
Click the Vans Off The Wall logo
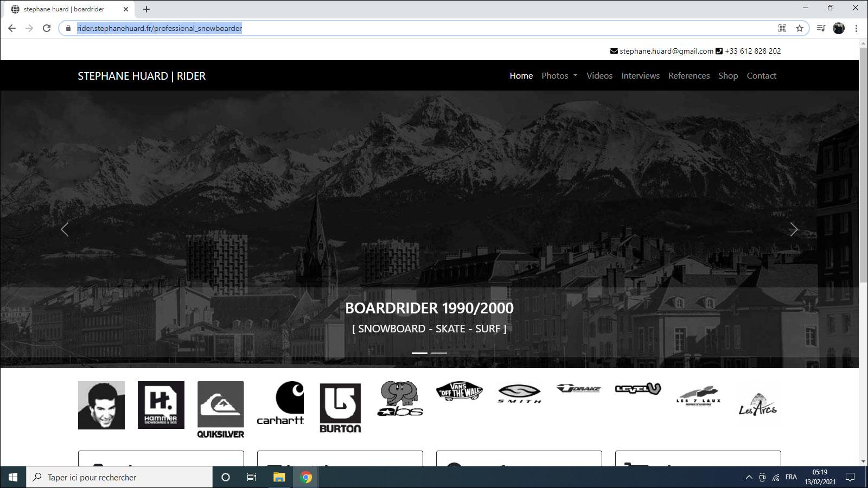(x=459, y=391)
